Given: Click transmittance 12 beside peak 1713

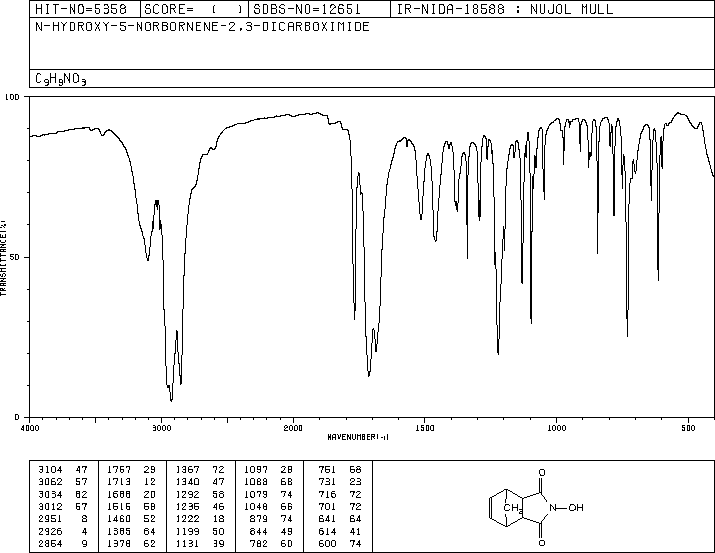Looking at the screenshot, I should (150, 482).
